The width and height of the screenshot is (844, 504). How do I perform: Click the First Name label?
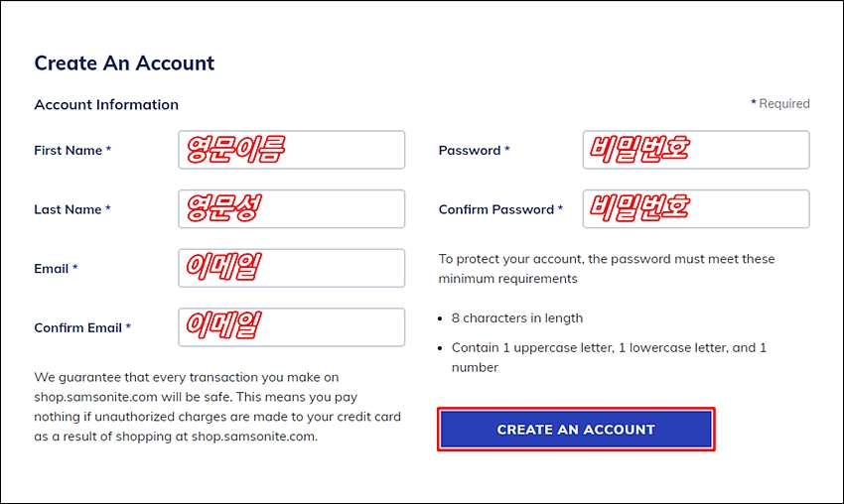(72, 150)
